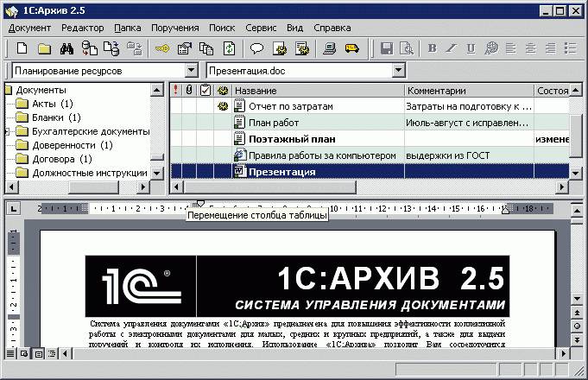Click the ruler tab-type selector button
This screenshot has width=588, height=380.
coord(14,209)
